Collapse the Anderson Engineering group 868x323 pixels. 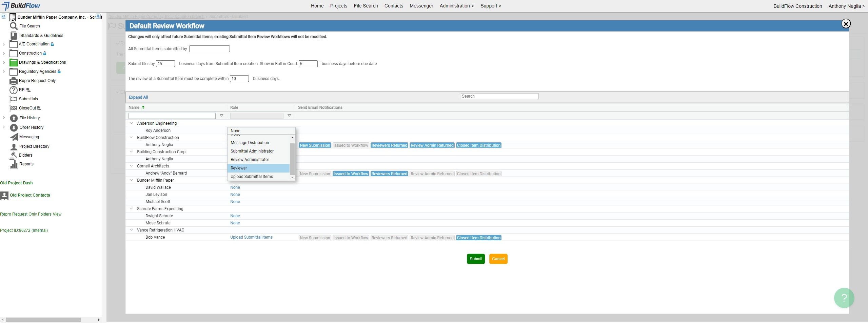tap(132, 123)
